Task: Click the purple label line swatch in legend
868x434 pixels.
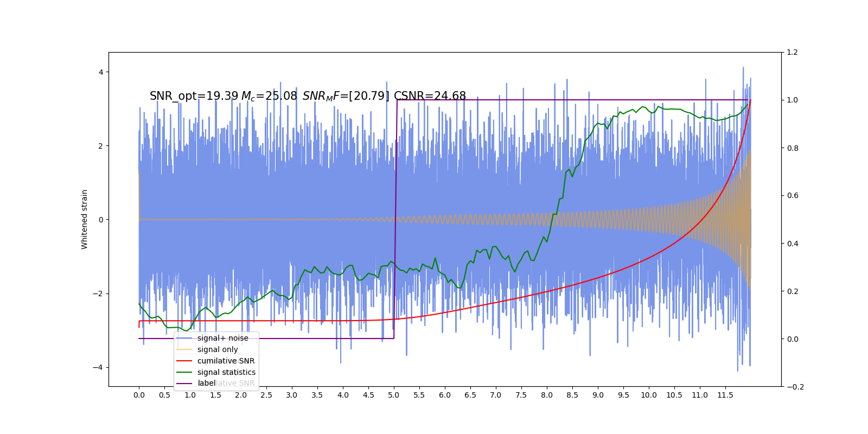Action: tap(184, 383)
